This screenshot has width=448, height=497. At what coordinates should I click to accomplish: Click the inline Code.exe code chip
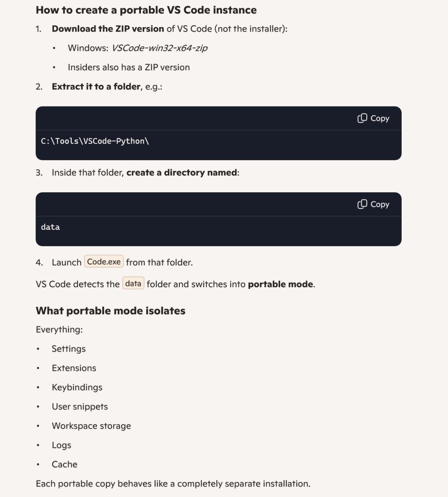pyautogui.click(x=104, y=262)
